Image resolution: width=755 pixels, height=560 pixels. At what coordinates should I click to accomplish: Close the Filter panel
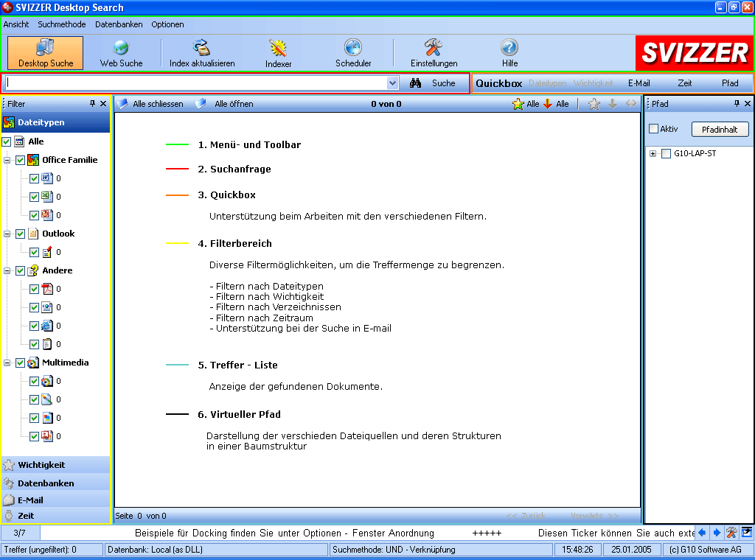tap(103, 103)
